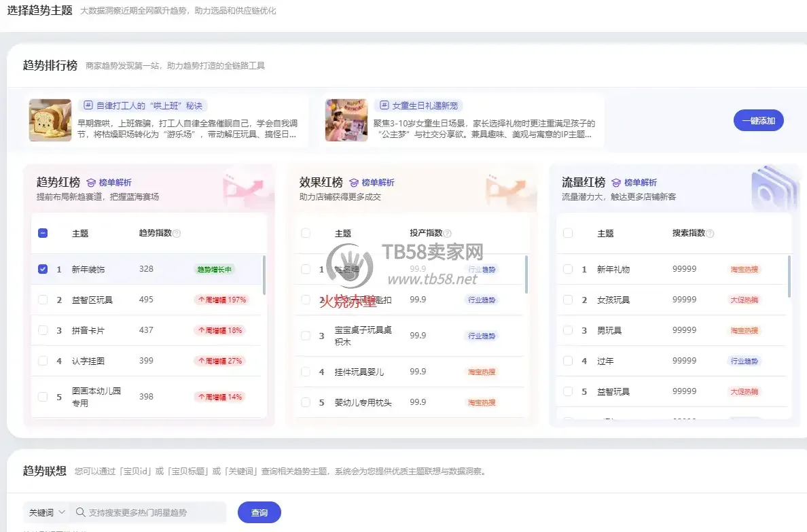The height and width of the screenshot is (532, 807).
Task: Check the 挂件玩具婴儿 row checkbox
Action: [x=306, y=372]
